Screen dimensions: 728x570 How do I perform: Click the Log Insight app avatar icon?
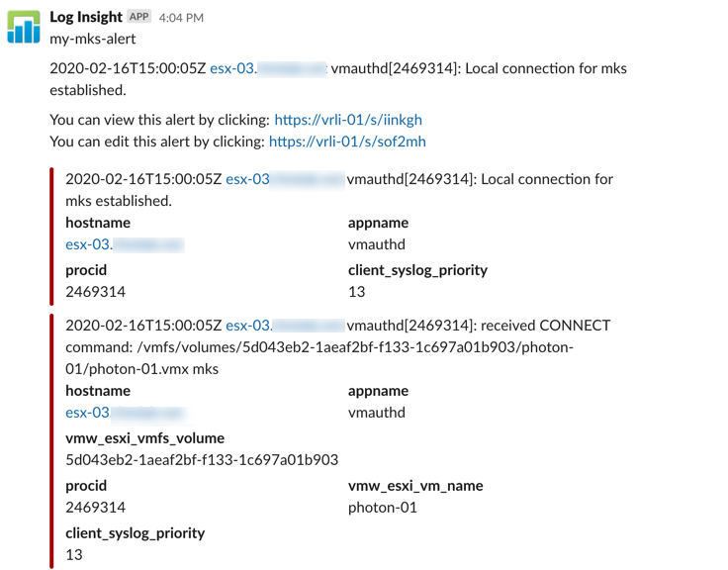[x=24, y=27]
